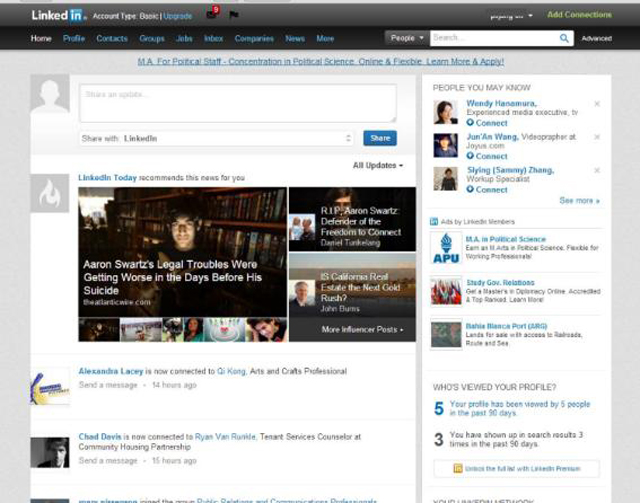Open Siying Zhang's profile photo

click(445, 178)
